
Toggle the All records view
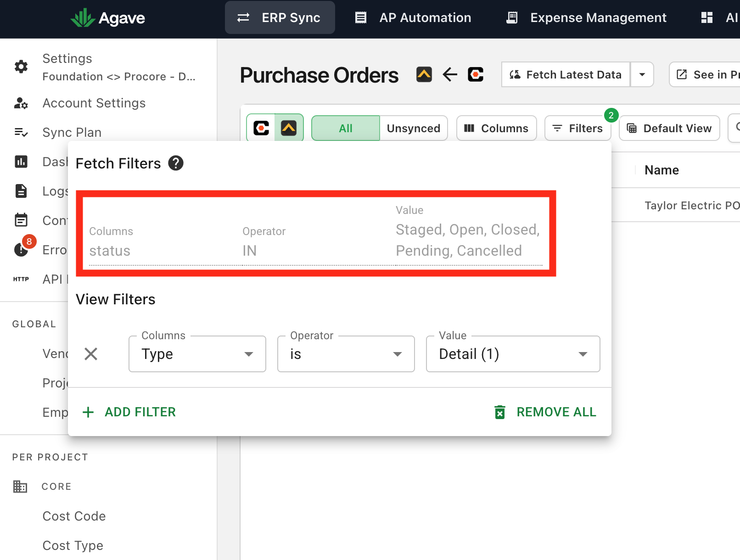click(346, 128)
